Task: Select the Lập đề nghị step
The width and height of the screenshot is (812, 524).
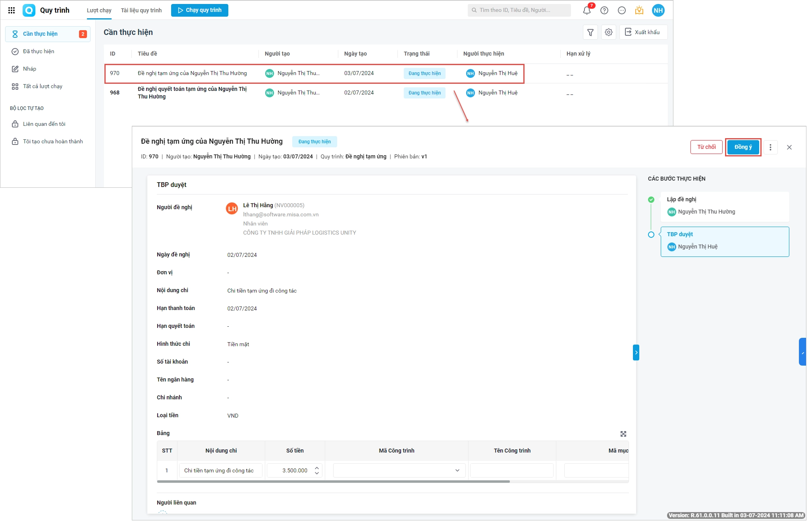Action: 725,207
